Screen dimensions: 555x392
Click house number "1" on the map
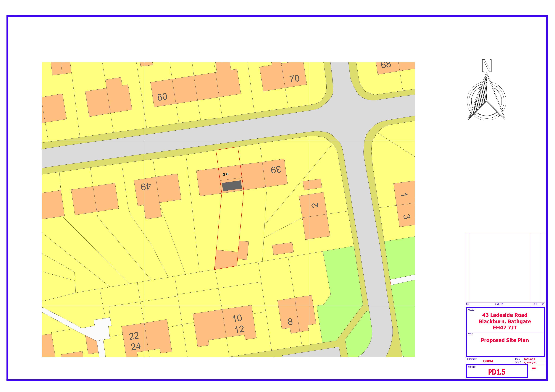pyautogui.click(x=404, y=195)
